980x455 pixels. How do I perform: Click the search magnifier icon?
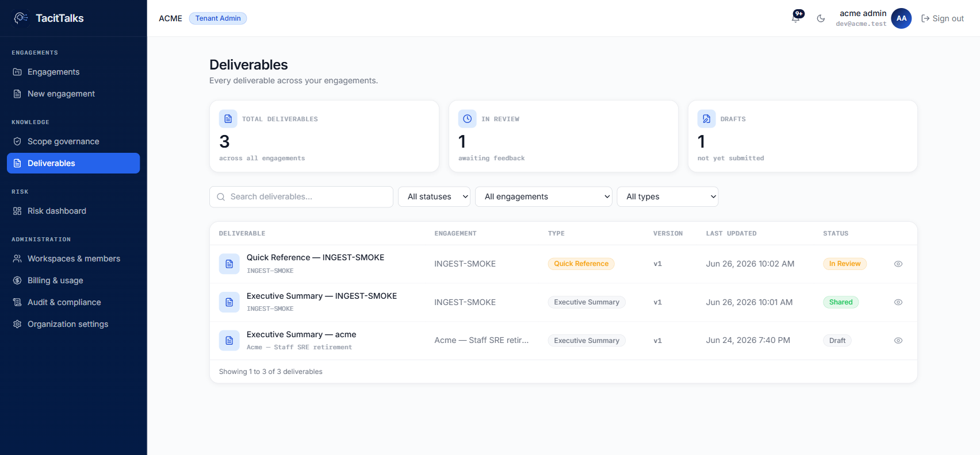[221, 197]
